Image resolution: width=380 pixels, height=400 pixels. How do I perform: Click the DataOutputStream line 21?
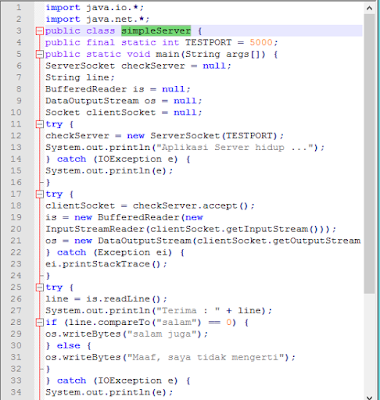coord(203,241)
